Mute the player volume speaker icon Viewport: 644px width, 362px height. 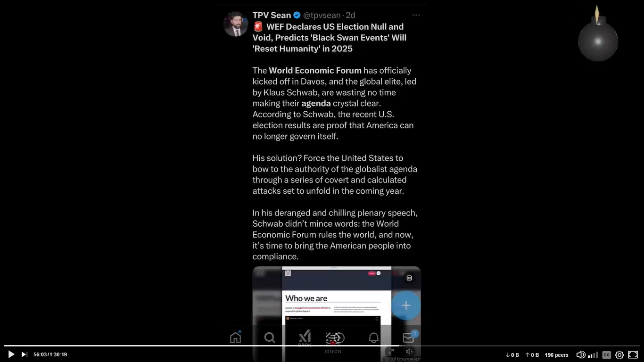[x=581, y=355]
